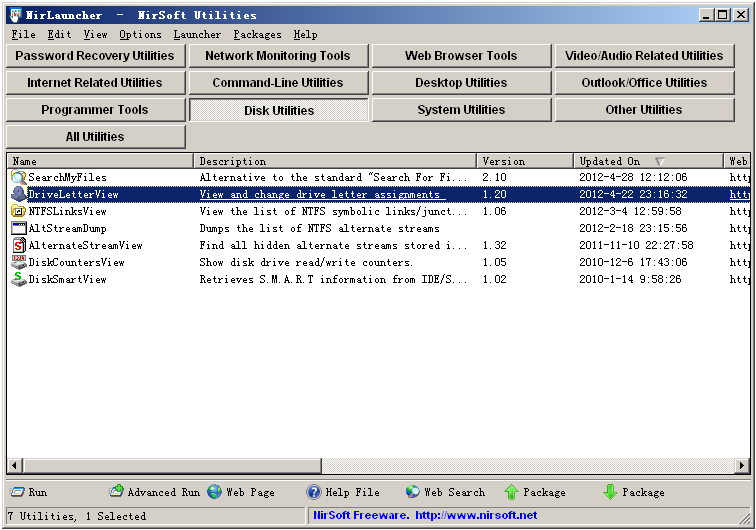Click version 2.10 cell

[x=495, y=177]
